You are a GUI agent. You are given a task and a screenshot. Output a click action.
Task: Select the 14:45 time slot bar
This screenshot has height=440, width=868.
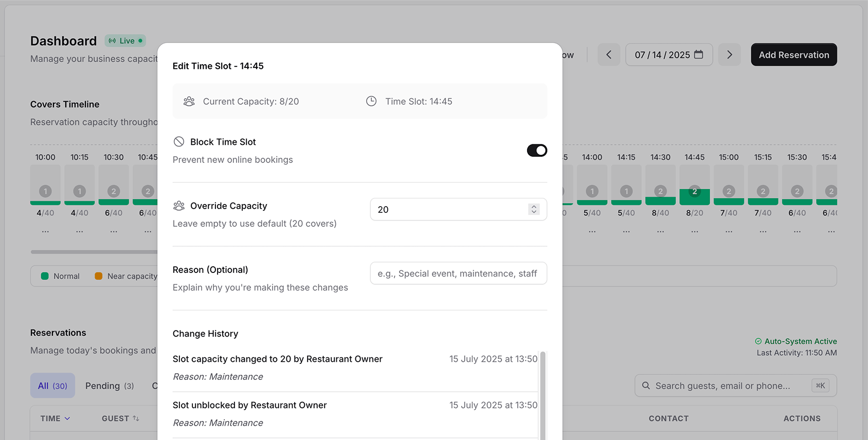694,185
